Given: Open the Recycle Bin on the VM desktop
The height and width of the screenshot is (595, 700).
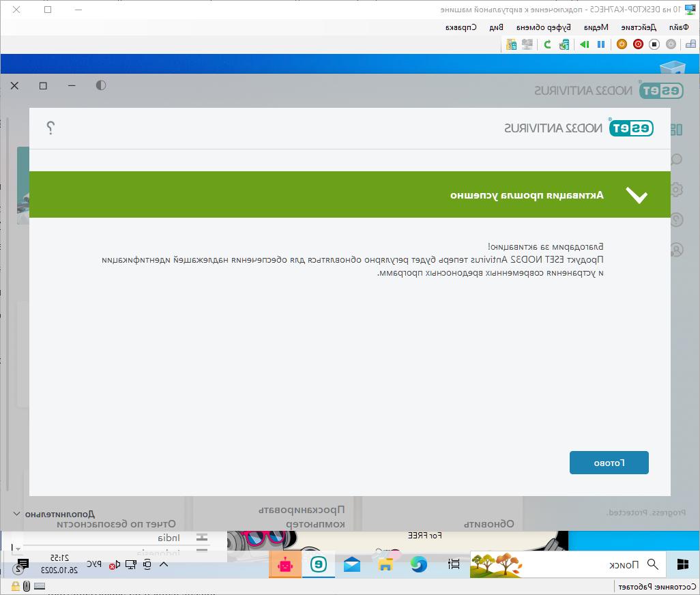Looking at the screenshot, I should tap(672, 68).
